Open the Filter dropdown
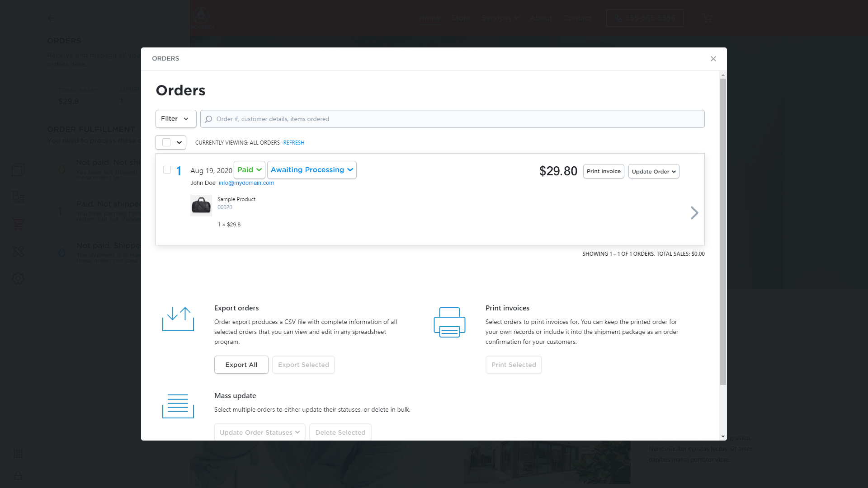Viewport: 868px width, 488px height. pos(176,119)
